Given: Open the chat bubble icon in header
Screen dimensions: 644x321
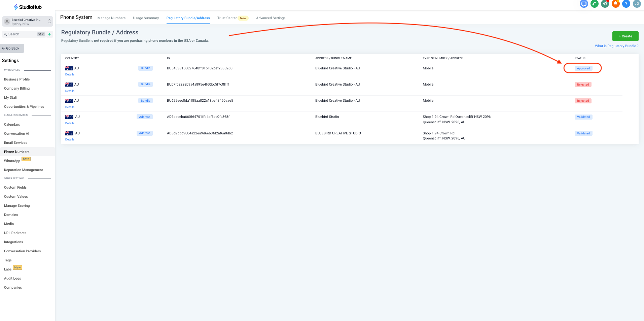Looking at the screenshot, I should click(584, 4).
